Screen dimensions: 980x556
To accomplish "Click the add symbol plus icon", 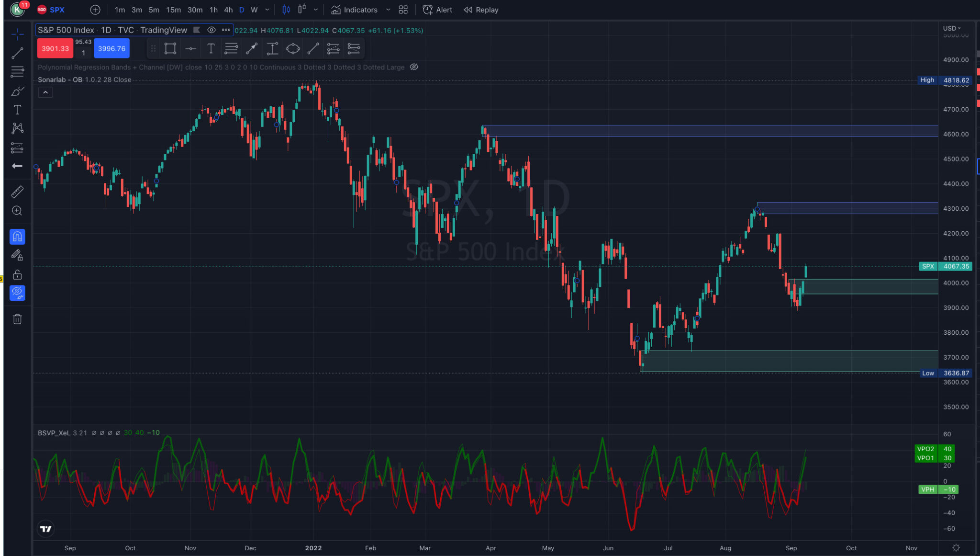I will click(95, 10).
